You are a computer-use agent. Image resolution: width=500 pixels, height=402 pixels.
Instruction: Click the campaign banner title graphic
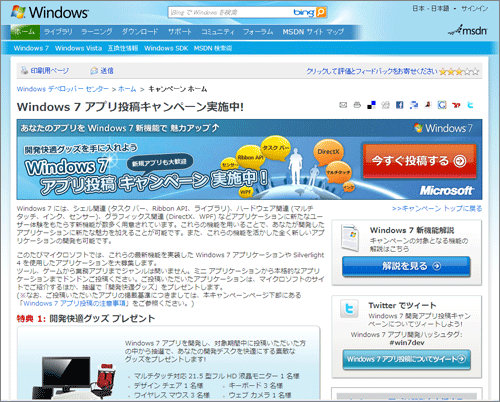pos(147,176)
